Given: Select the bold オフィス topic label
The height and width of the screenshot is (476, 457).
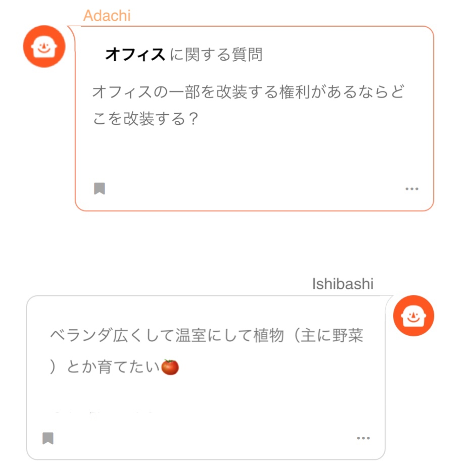Looking at the screenshot, I should pyautogui.click(x=135, y=54).
